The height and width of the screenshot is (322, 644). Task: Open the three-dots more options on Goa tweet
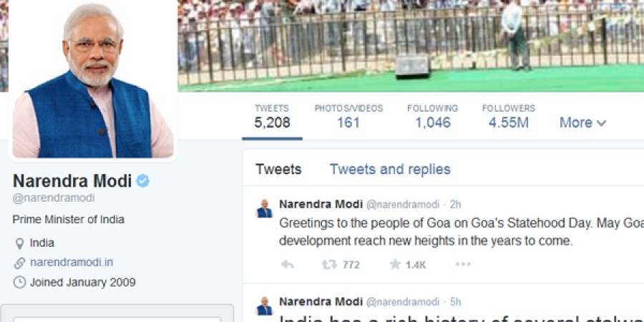pos(463,265)
